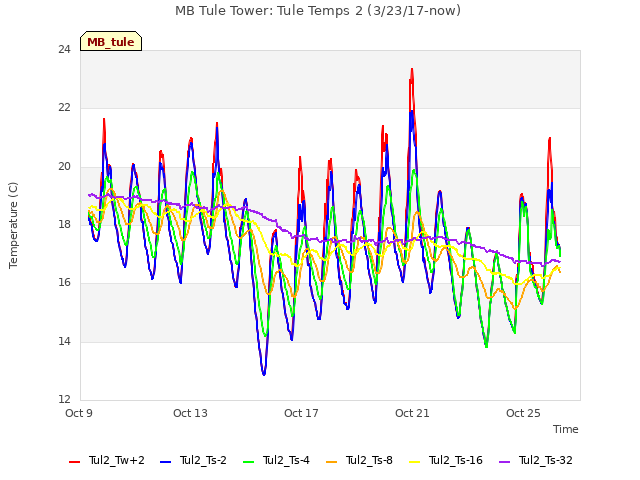This screenshot has width=640, height=480.
Task: Click the Oct 13 x-axis tick label
Action: (x=190, y=413)
